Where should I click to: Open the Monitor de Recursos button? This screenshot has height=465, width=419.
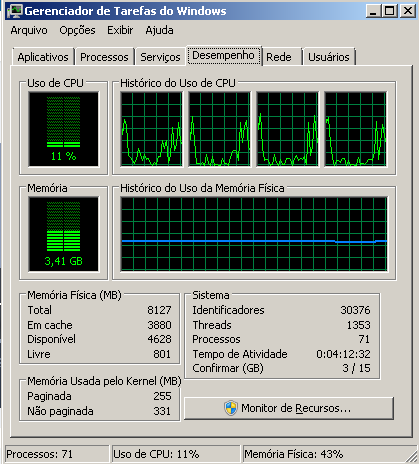tap(289, 408)
